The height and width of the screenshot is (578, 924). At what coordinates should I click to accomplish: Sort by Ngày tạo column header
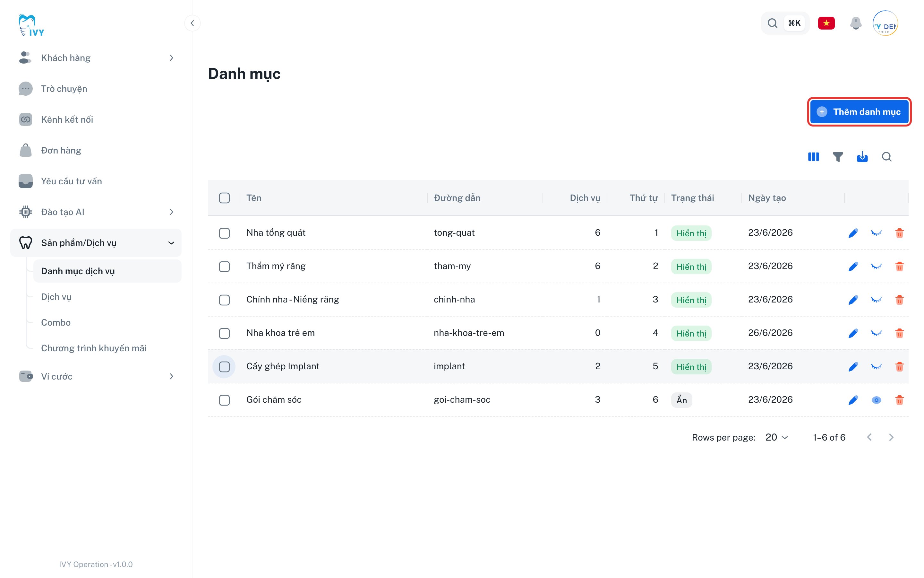click(767, 197)
